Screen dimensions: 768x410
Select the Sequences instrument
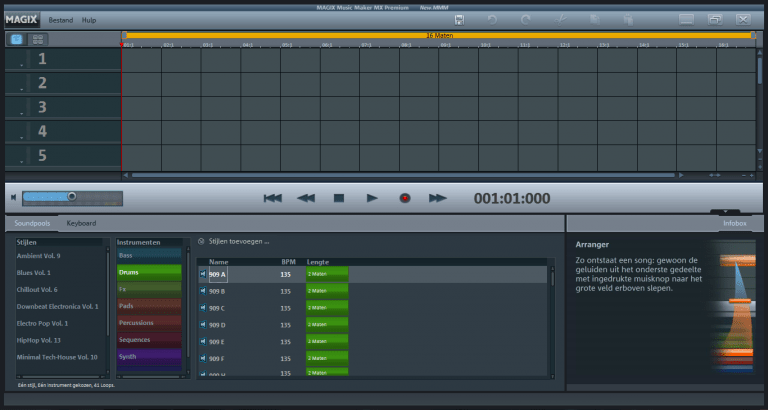(x=149, y=339)
